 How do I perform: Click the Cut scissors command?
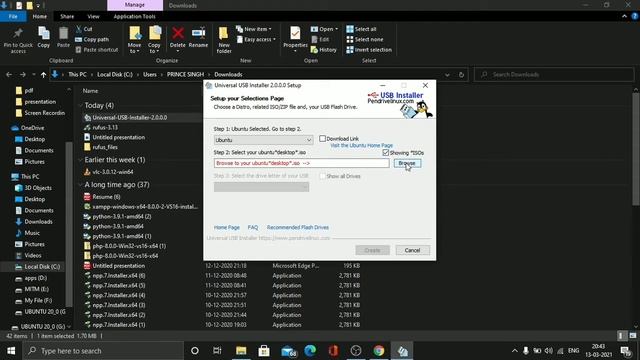(84, 29)
